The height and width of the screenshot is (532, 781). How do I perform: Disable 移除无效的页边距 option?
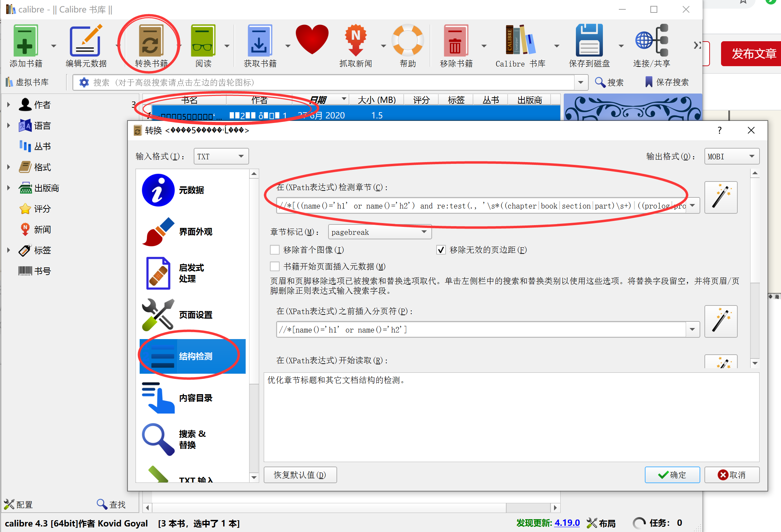point(441,249)
